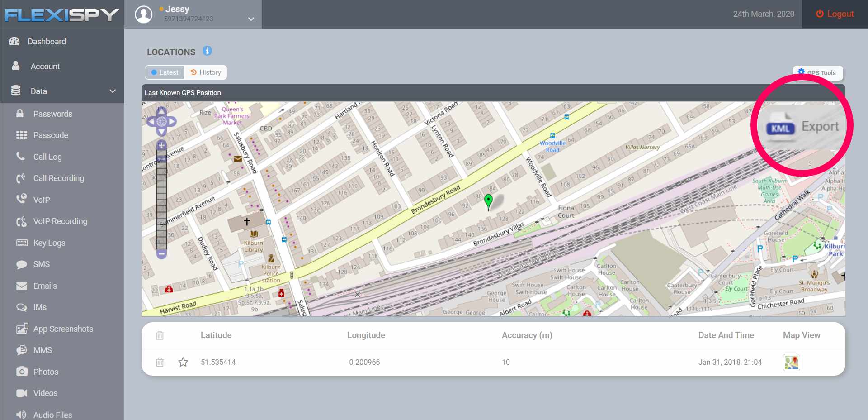Screen dimensions: 868x420
Task: Star the 51.535414 location row
Action: [183, 362]
